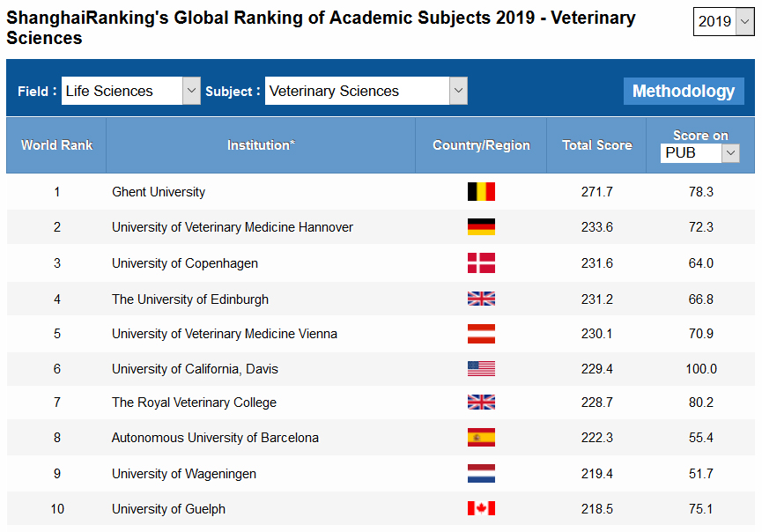Click the Total Score column header

coord(596,144)
